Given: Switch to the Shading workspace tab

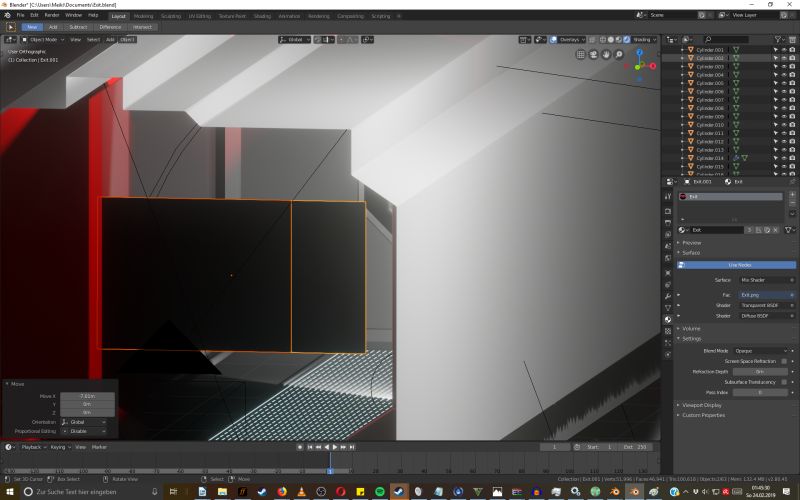Looking at the screenshot, I should [262, 16].
